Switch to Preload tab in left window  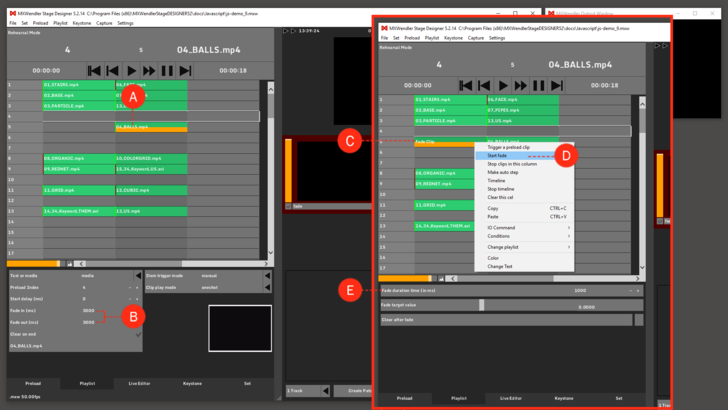pyautogui.click(x=33, y=384)
